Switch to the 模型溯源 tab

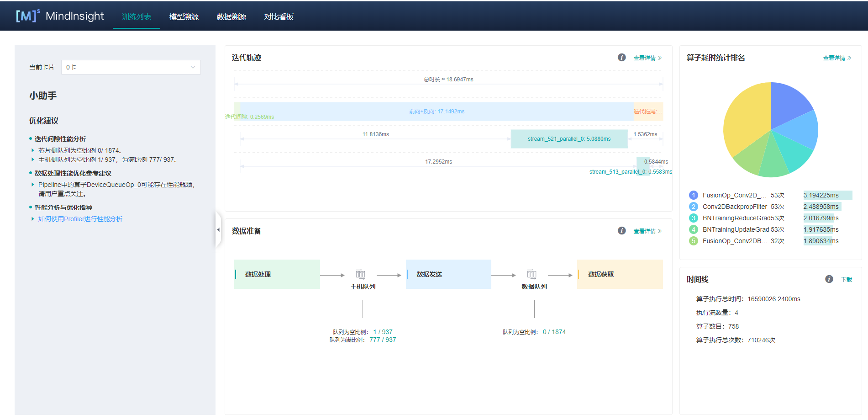pyautogui.click(x=184, y=17)
